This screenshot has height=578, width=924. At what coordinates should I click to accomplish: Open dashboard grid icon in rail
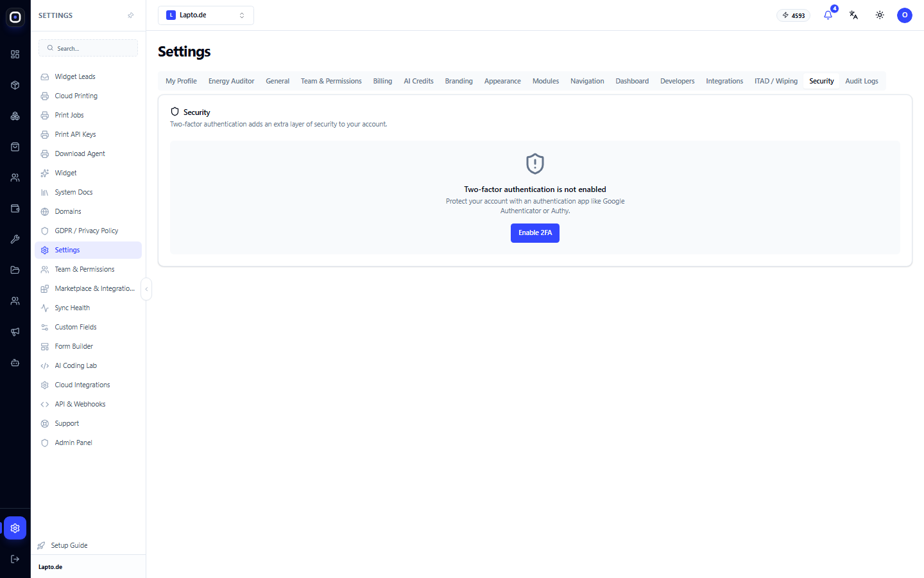15,55
